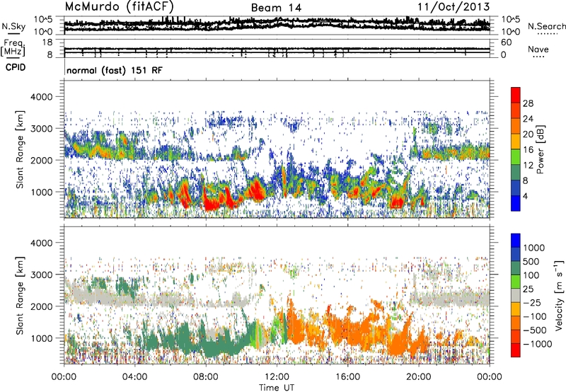
Task: Select 'Slant Range [km]' label of Power panel
Action: point(20,149)
